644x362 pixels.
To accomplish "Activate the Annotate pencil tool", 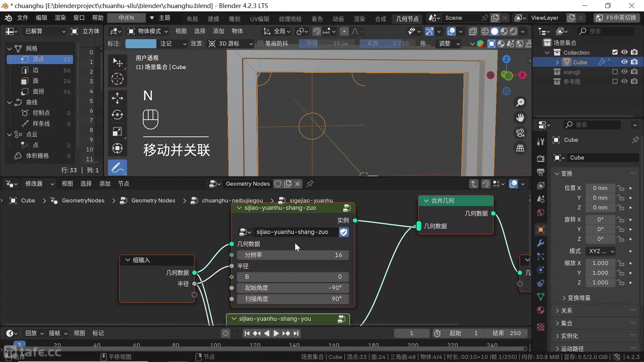I will pos(117,168).
